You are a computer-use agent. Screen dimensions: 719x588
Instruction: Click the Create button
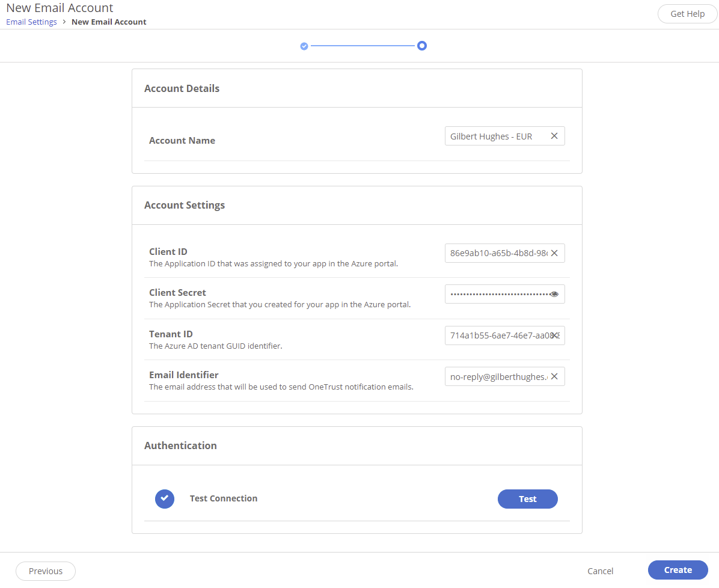click(678, 570)
